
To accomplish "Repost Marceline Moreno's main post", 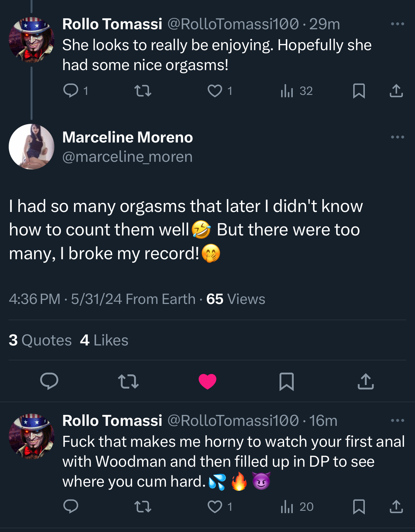I will 128,381.
